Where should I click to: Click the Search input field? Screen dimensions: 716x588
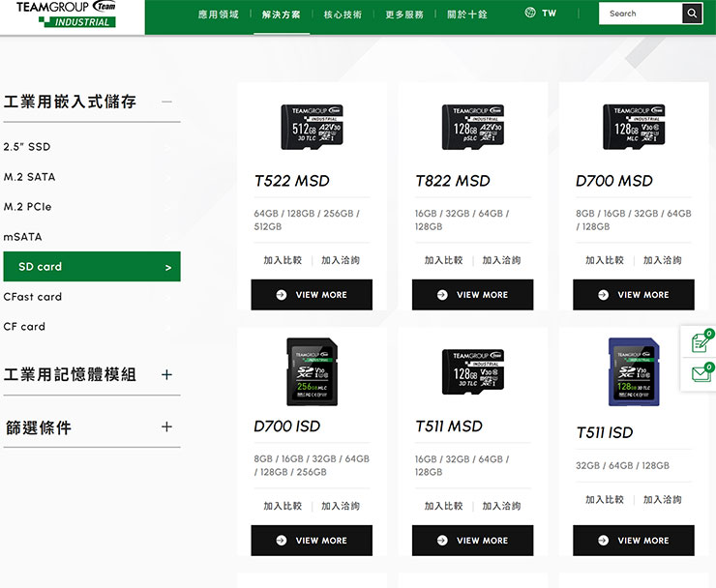(641, 14)
